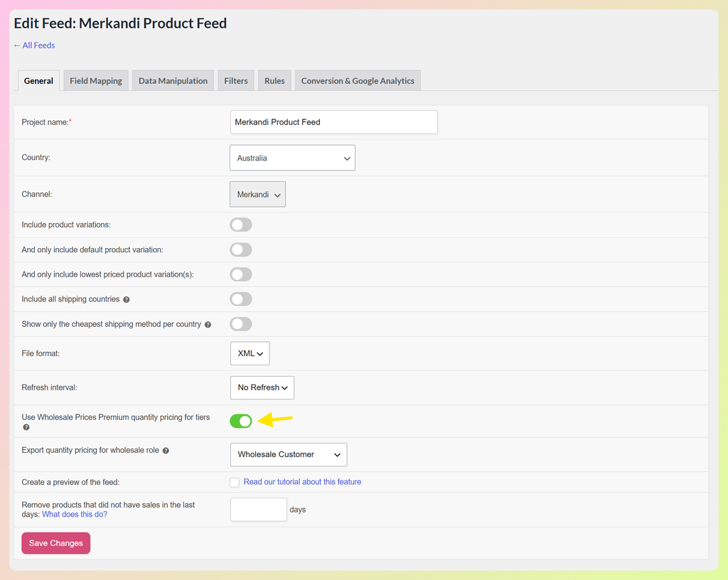Open the Filters tab
Viewport: 728px width, 580px height.
pos(236,81)
